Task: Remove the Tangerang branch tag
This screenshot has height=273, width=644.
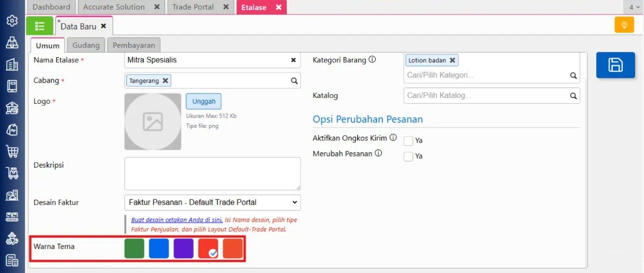Action: (x=165, y=80)
